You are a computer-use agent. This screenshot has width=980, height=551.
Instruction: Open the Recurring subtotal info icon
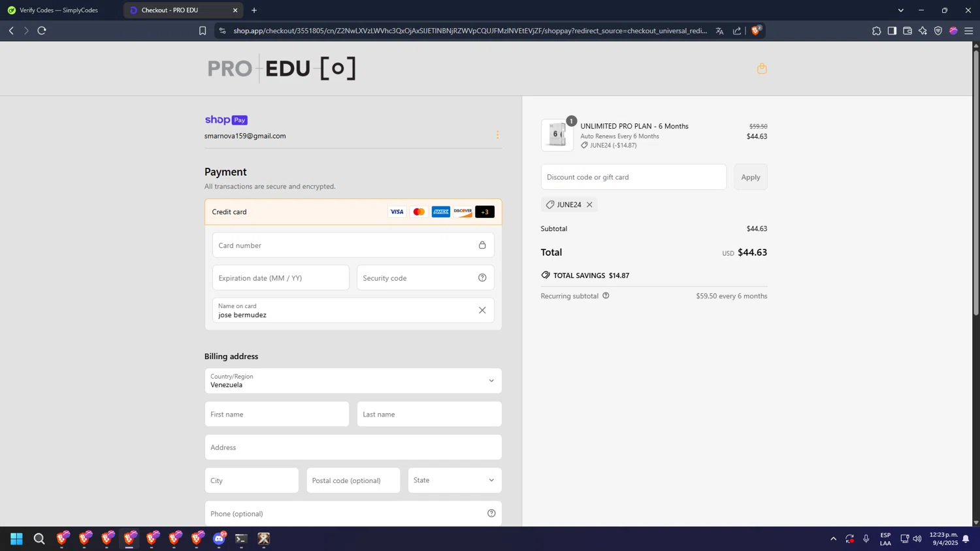(606, 296)
